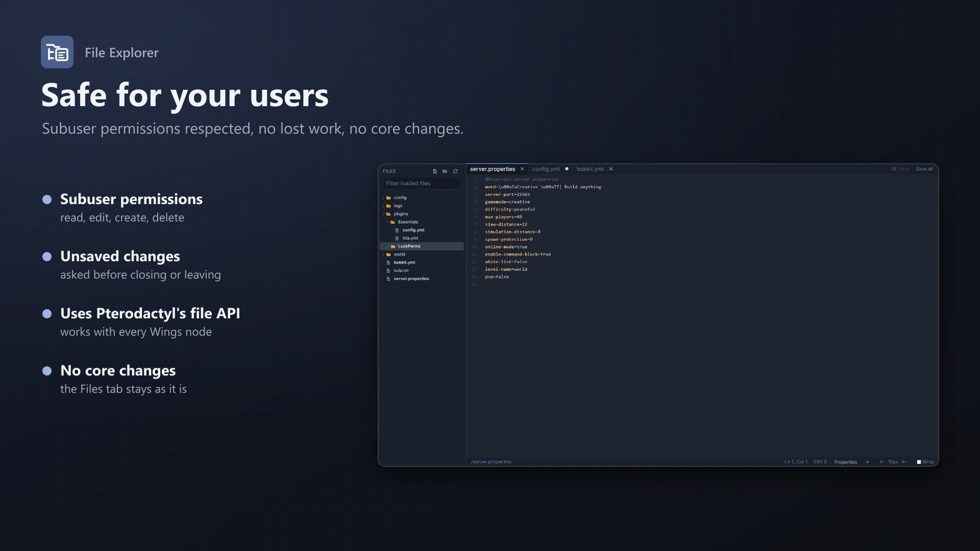Increase font size with A+ button
Viewport: 980px width, 551px height.
click(x=904, y=462)
